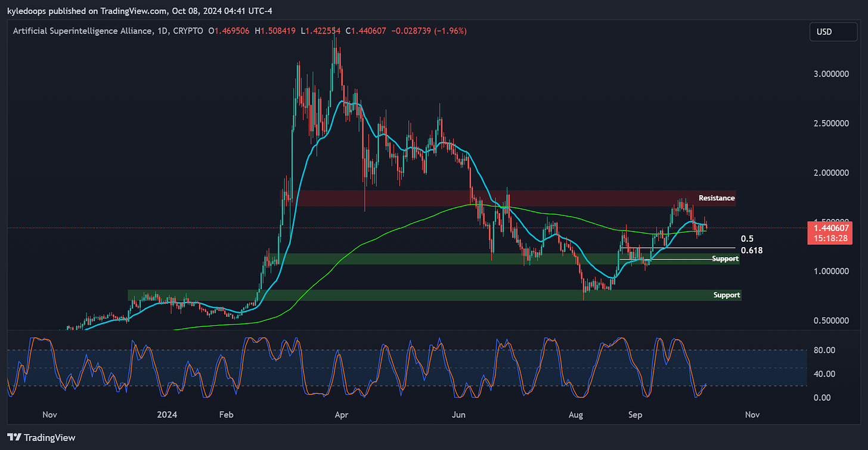Click the 0.5 Fibonacci level label
The height and width of the screenshot is (450, 868).
point(747,239)
